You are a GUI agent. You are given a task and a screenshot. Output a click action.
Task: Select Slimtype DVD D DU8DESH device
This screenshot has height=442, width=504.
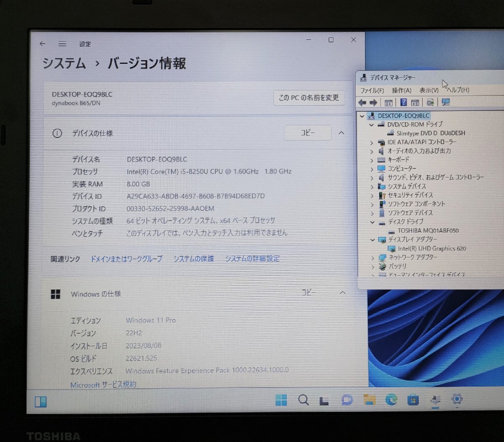430,133
